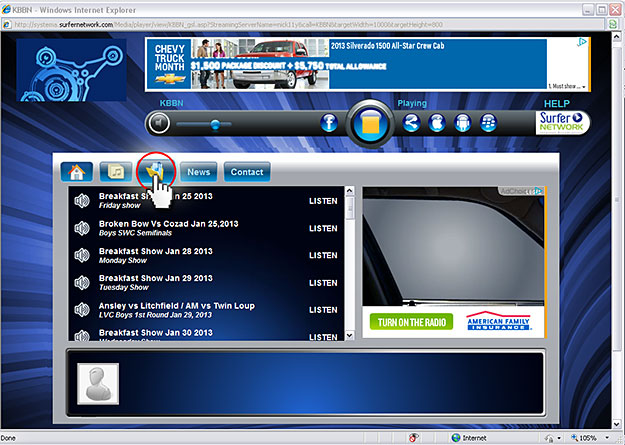Viewport: 625px width, 445px height.
Task: Click the popup blocker status icon
Action: tap(414, 437)
